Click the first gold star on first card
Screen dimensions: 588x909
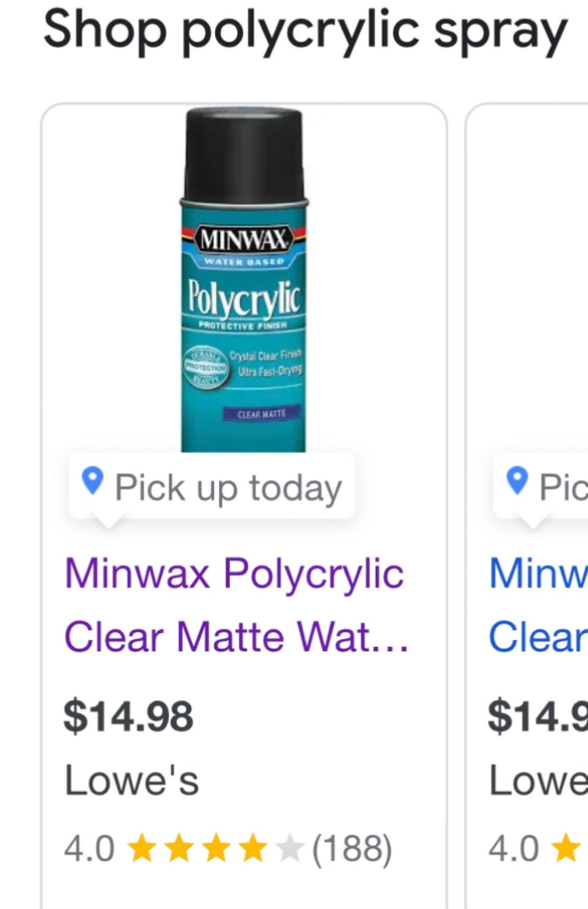point(143,848)
